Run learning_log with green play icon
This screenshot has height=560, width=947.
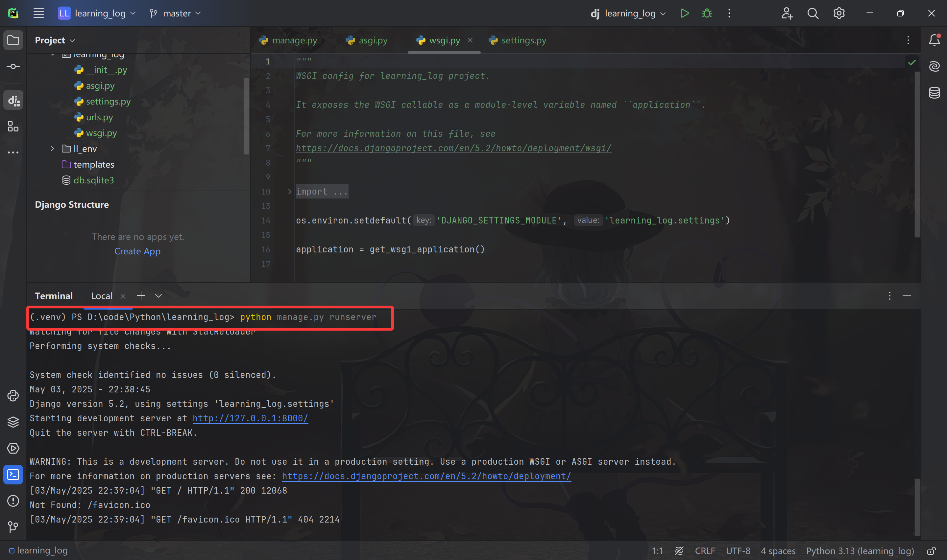click(684, 13)
